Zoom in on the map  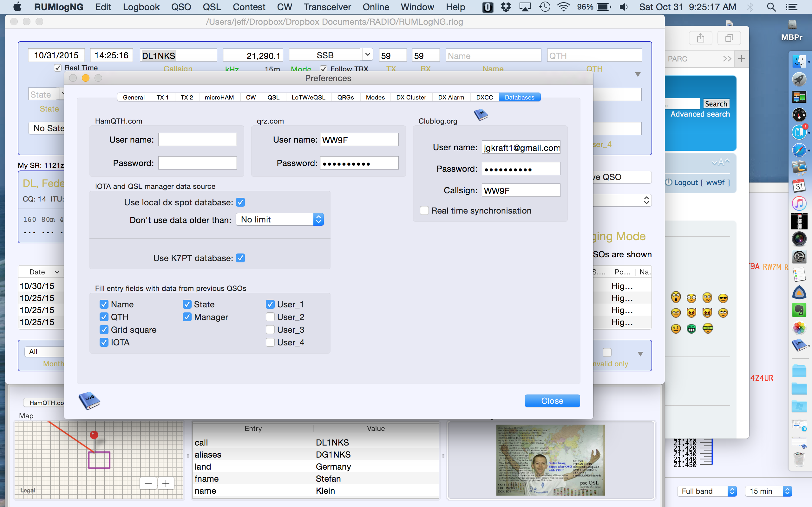pyautogui.click(x=166, y=483)
